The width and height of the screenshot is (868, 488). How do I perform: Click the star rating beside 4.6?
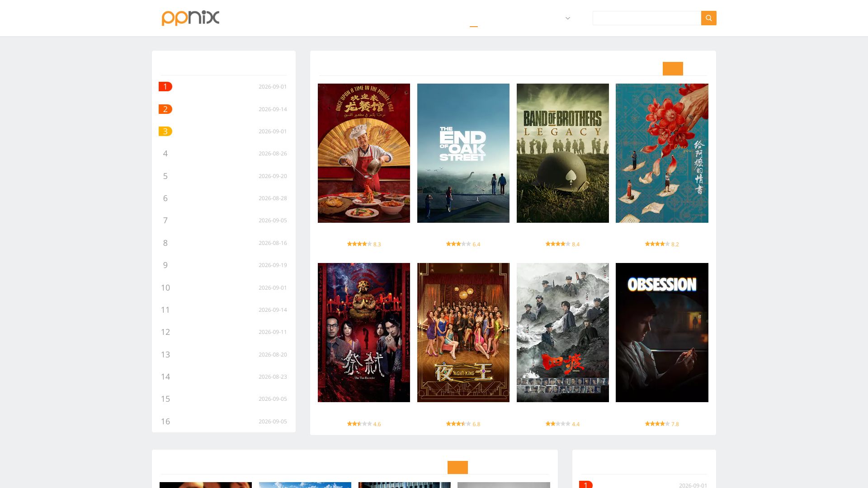click(x=359, y=424)
